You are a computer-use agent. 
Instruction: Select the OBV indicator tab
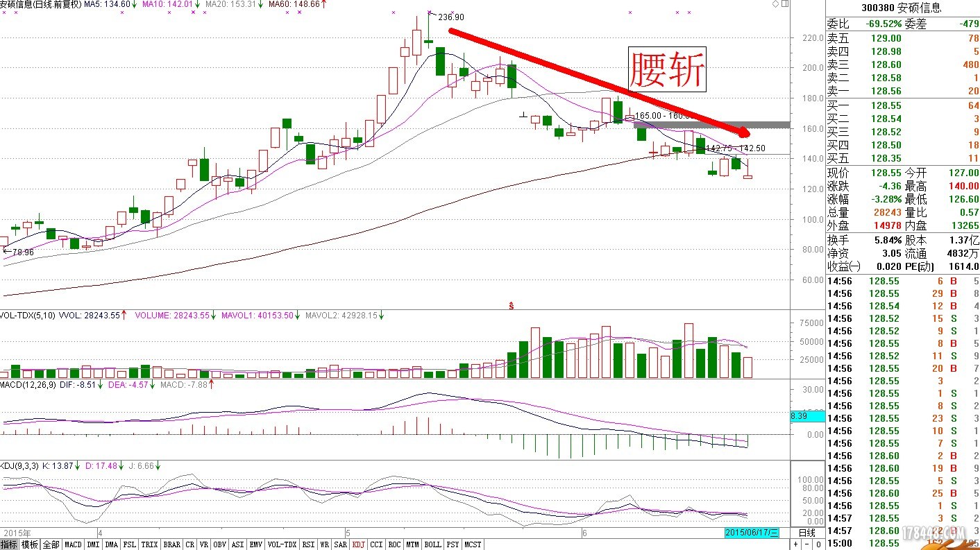219,544
